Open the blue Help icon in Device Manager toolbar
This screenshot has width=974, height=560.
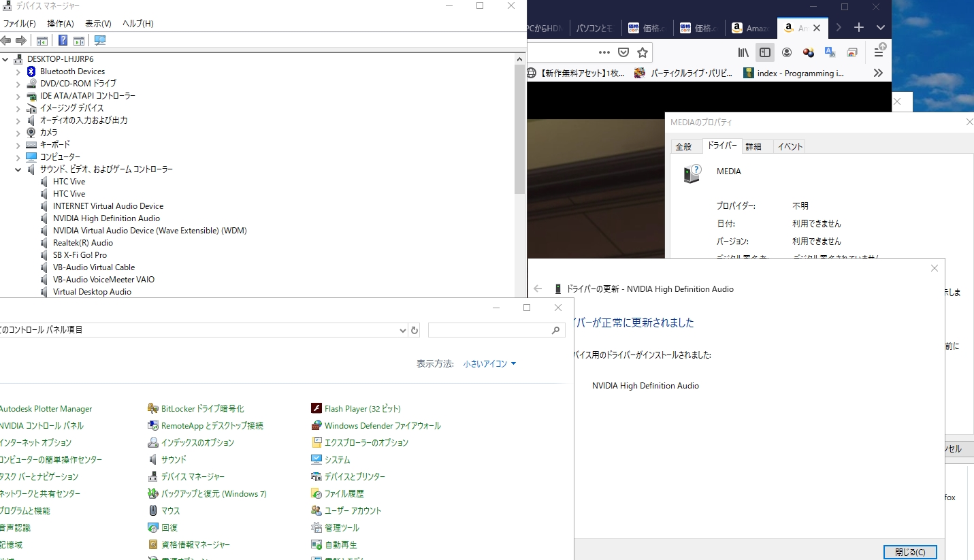click(x=63, y=40)
